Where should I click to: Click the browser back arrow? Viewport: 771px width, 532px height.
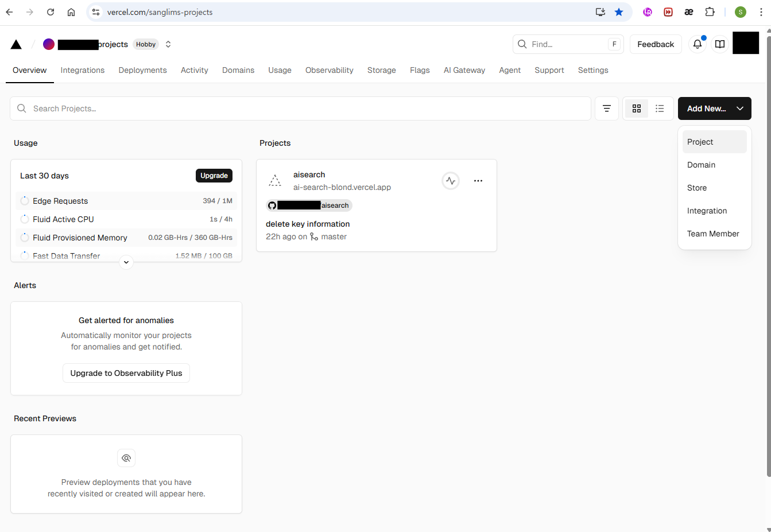(x=9, y=12)
